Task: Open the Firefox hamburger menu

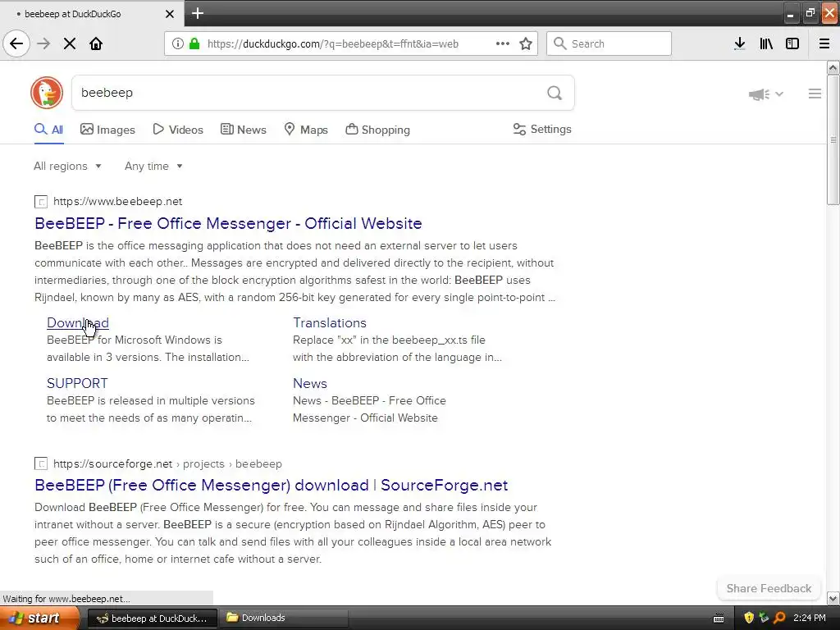Action: pos(824,43)
